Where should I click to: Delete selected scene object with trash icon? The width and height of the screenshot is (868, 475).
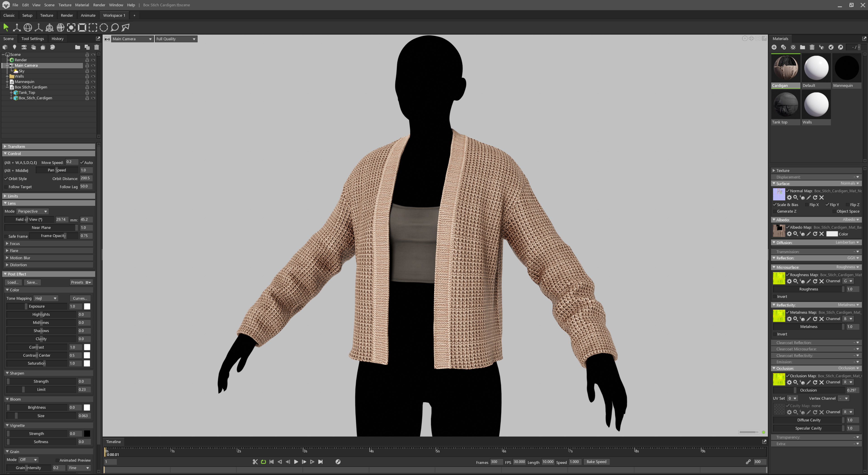point(97,47)
